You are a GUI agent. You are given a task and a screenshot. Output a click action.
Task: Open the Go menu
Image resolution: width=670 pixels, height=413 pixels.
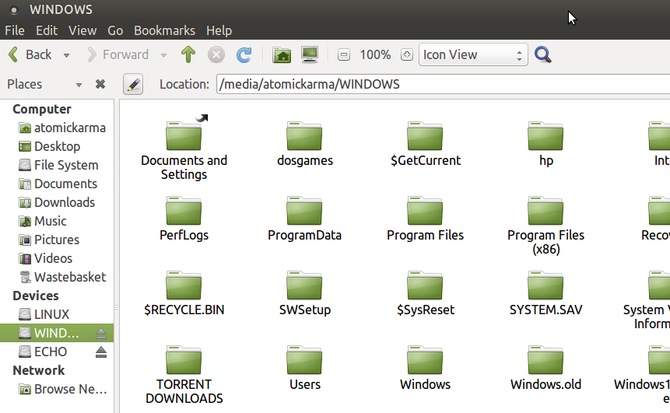click(x=115, y=31)
